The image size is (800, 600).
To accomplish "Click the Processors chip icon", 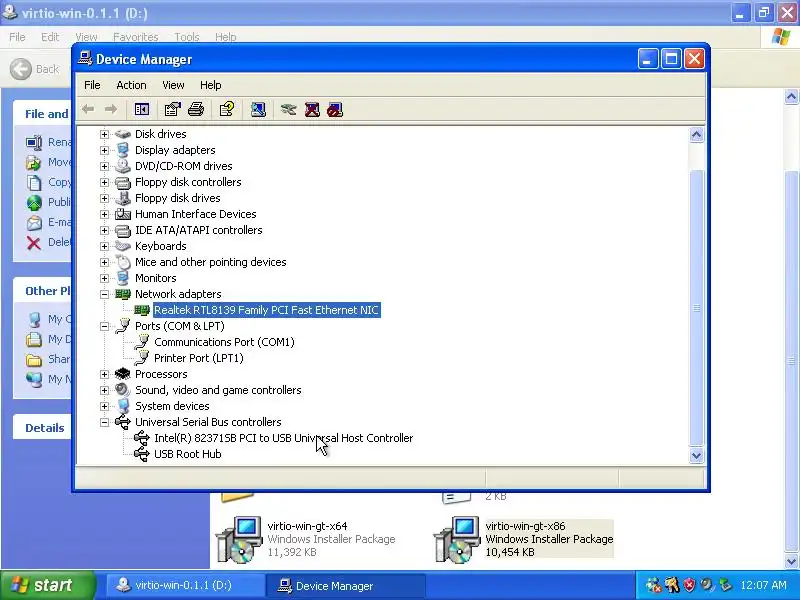I will [x=122, y=374].
